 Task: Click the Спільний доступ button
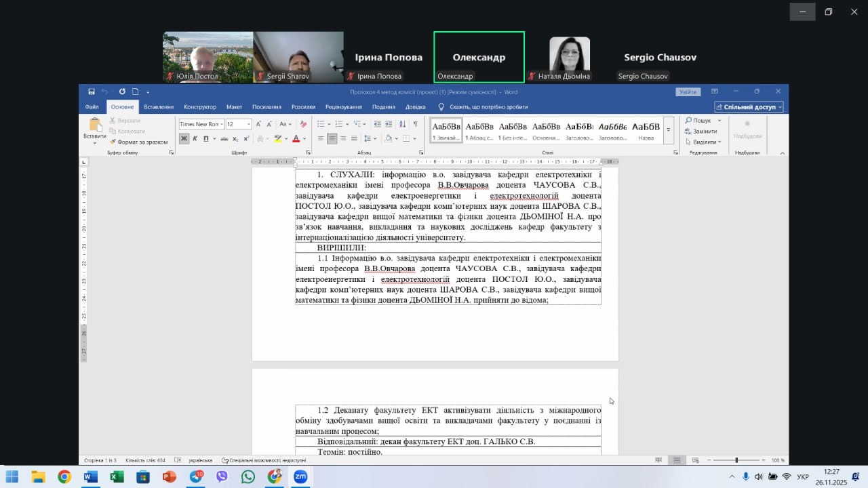coord(749,107)
